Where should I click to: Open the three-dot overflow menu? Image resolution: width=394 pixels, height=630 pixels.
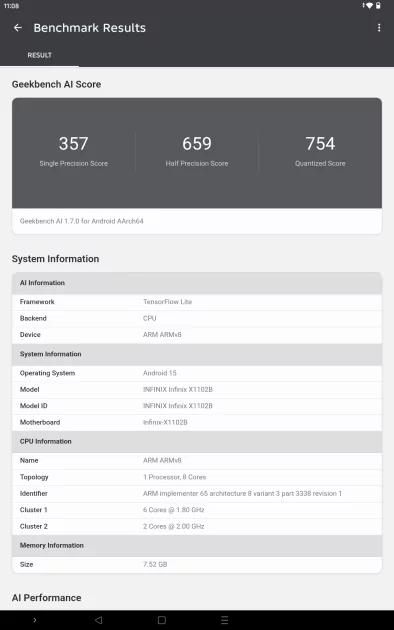click(379, 28)
